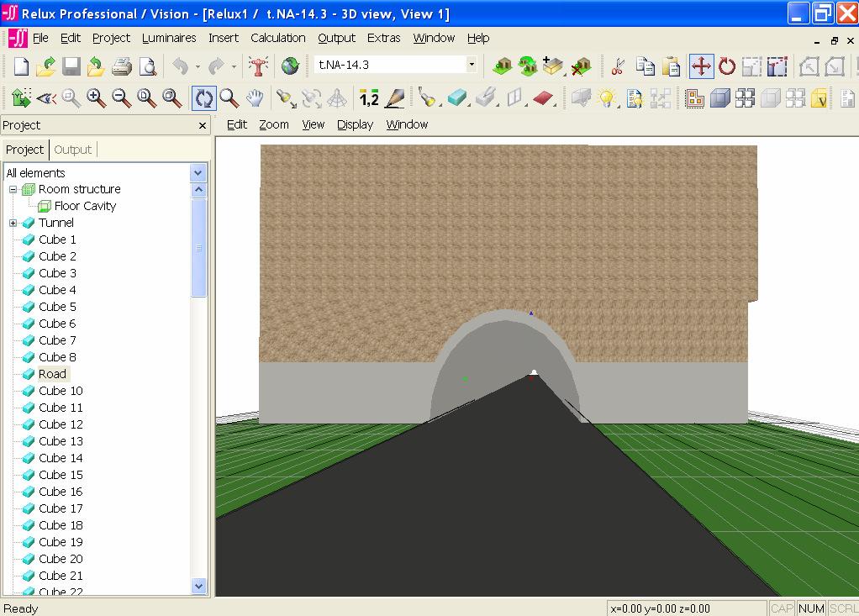The height and width of the screenshot is (616, 859).
Task: Click the plain magnifier zoom window icon
Action: (229, 98)
